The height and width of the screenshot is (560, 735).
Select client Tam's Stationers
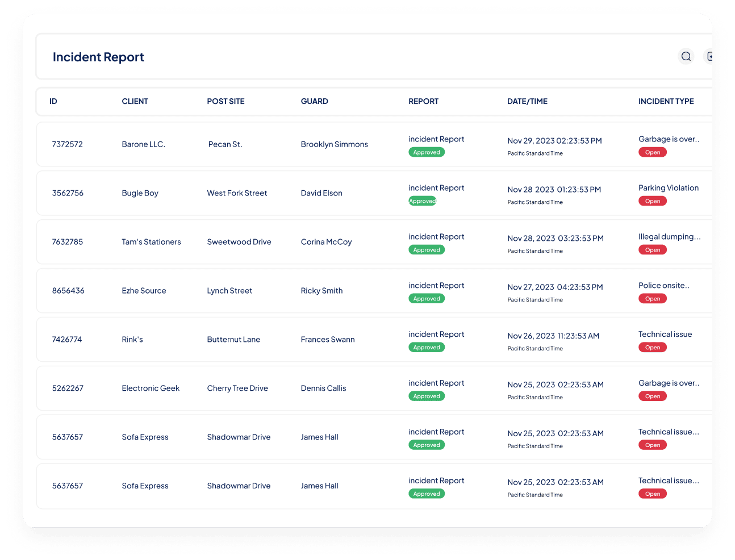pyautogui.click(x=151, y=241)
